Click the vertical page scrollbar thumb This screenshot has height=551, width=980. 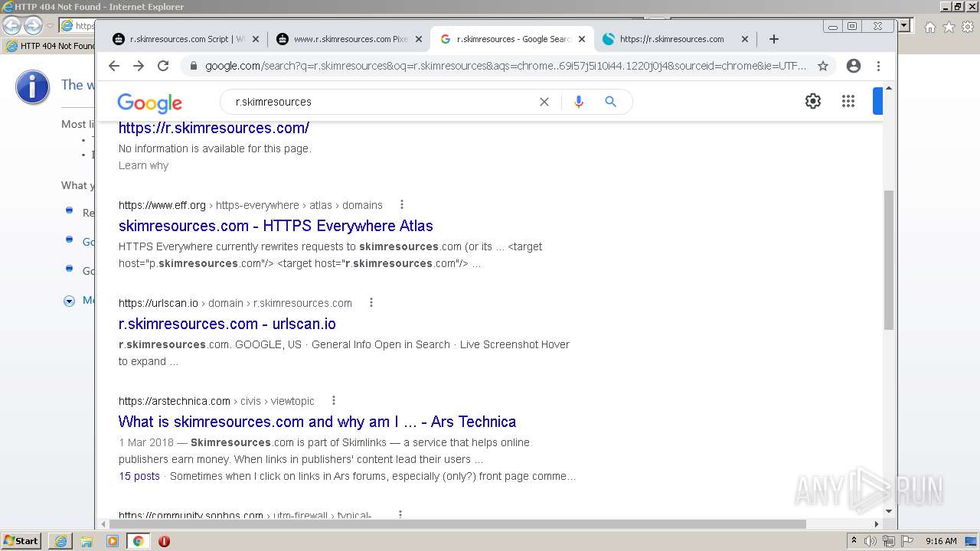coord(889,260)
